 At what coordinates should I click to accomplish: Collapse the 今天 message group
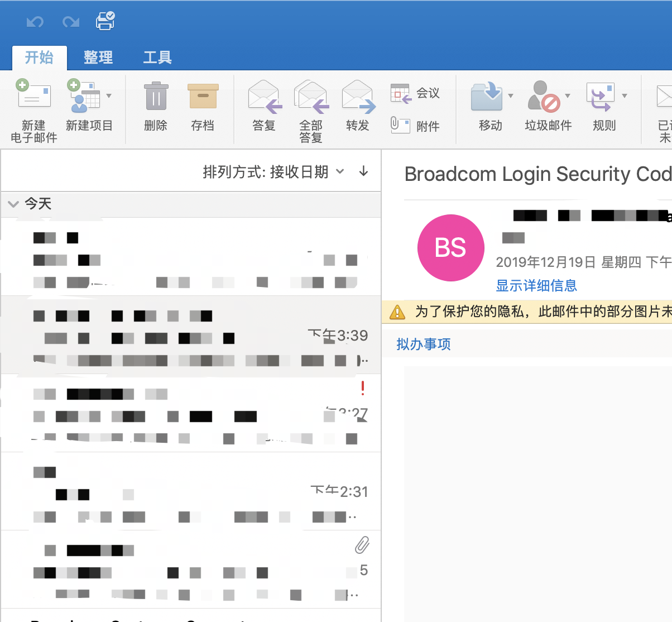13,204
